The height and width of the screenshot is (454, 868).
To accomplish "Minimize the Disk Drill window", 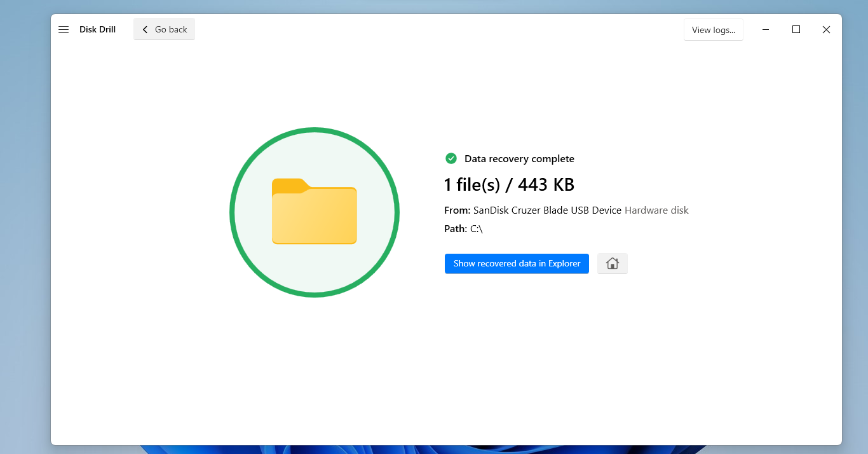I will [766, 29].
